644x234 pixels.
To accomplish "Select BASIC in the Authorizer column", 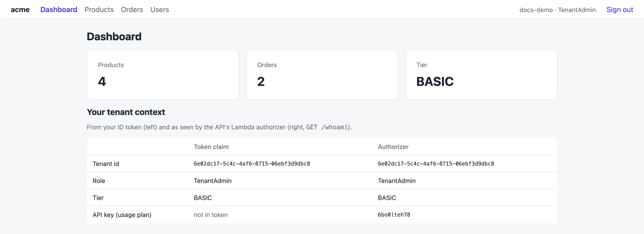I will point(387,198).
